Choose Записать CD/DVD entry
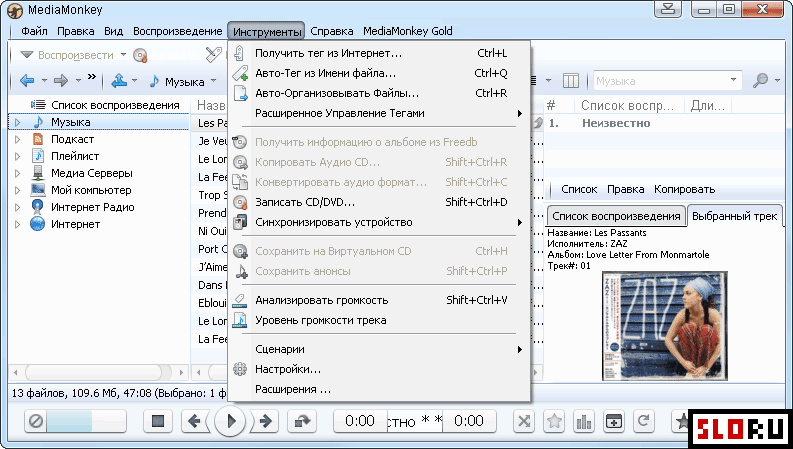 [379, 202]
